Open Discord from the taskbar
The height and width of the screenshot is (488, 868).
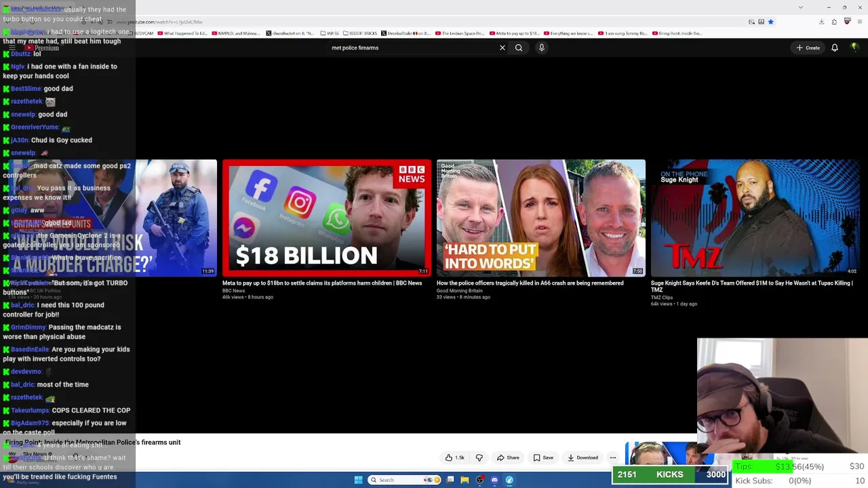pyautogui.click(x=494, y=480)
